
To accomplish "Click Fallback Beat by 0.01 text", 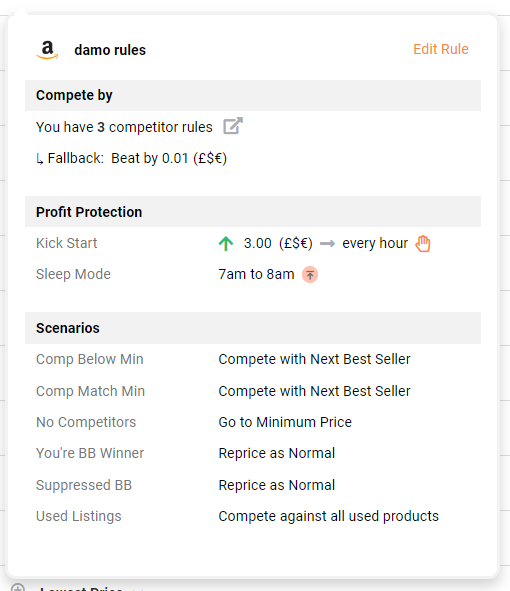I will coord(137,158).
